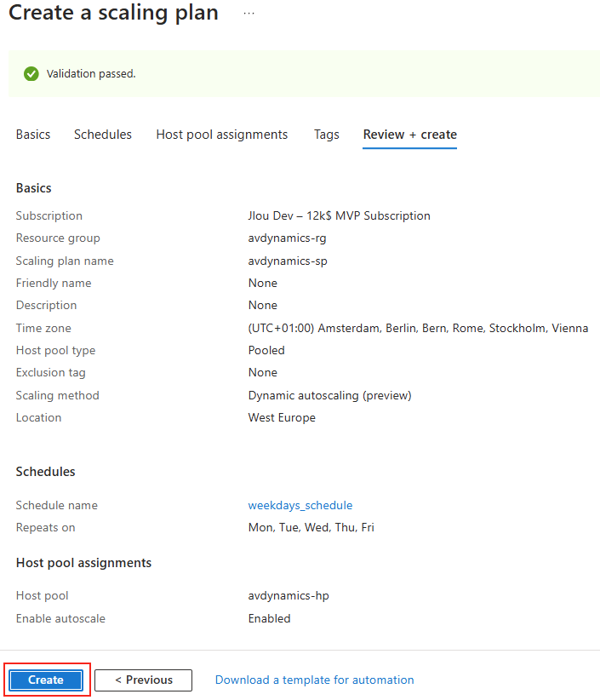The image size is (600, 700).
Task: Click the 'Description' field label
Action: (47, 306)
